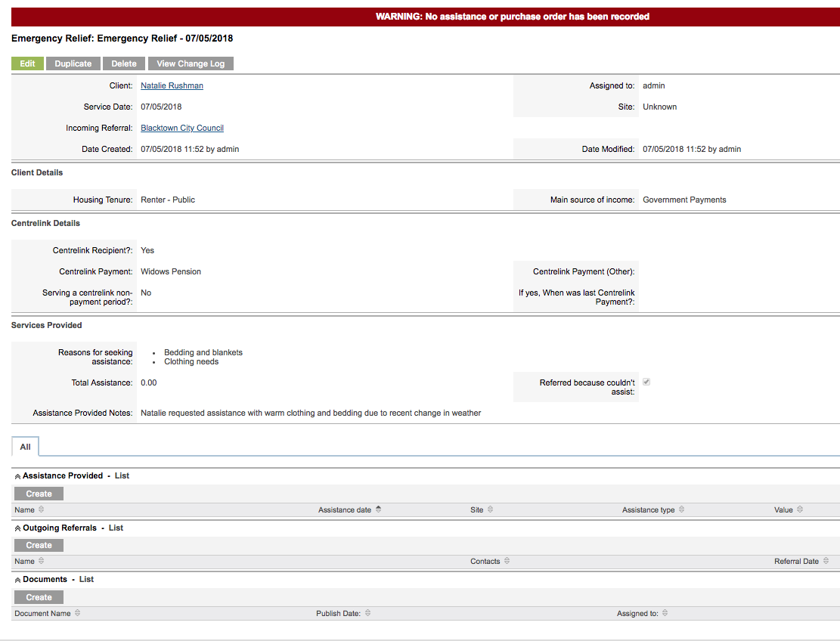Viewport: 840px width, 641px height.
Task: Create new Outgoing Referral
Action: point(39,545)
